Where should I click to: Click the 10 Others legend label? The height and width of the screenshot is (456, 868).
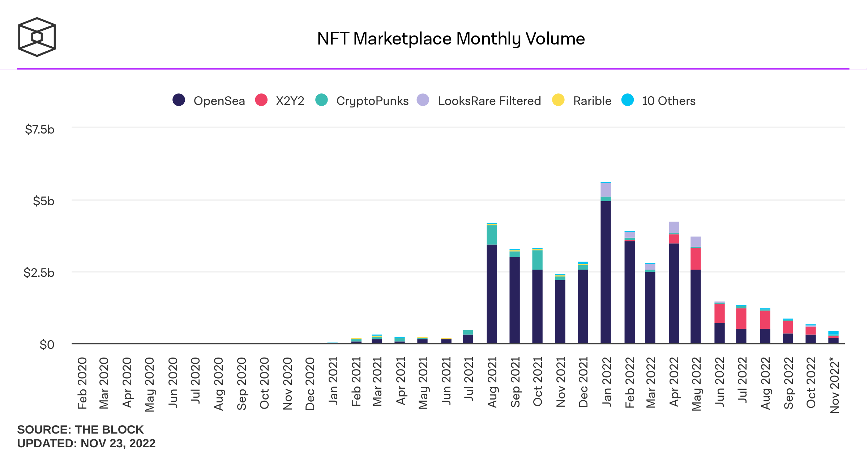(668, 101)
